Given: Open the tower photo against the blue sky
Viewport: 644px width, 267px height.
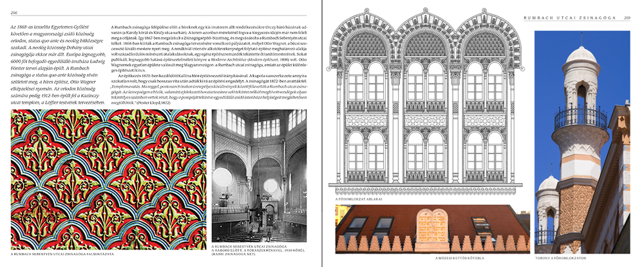Looking at the screenshot, I should [582, 142].
